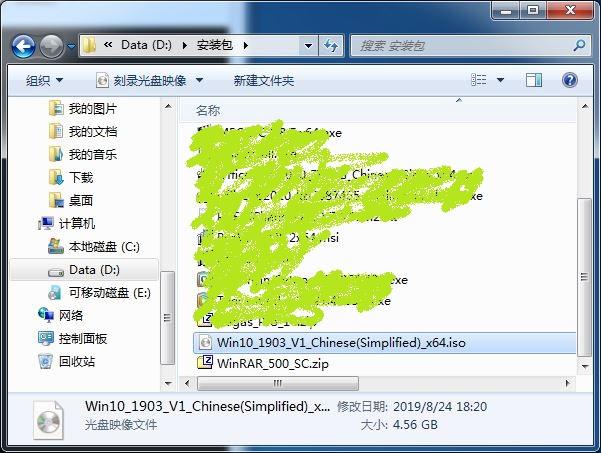The image size is (601, 453).
Task: Click the Data (D:) drive icon
Action: (56, 272)
